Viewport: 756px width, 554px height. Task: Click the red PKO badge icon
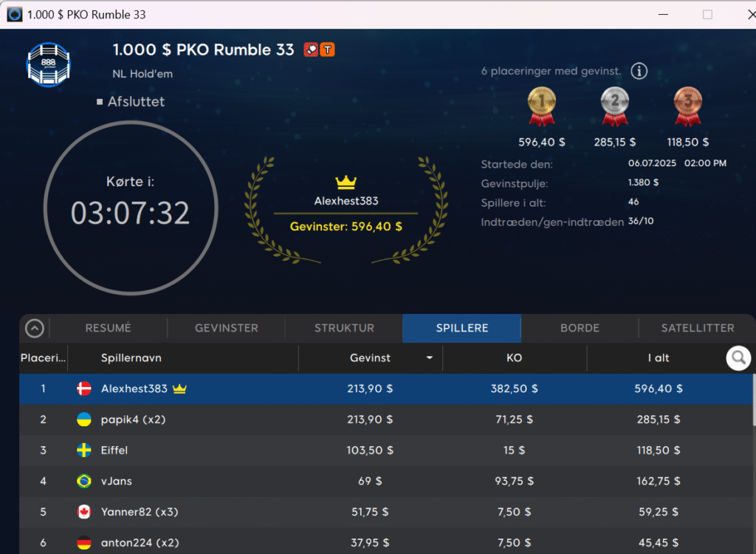tap(311, 50)
